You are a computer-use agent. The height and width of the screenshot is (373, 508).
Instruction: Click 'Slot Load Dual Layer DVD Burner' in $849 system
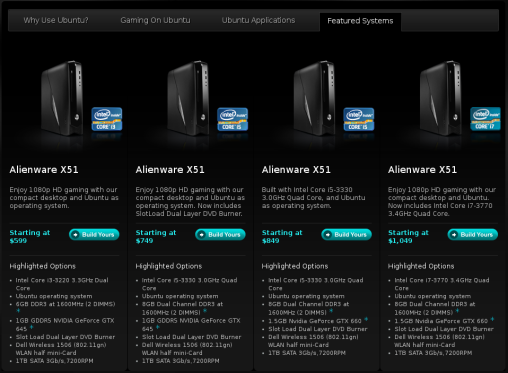(318, 329)
